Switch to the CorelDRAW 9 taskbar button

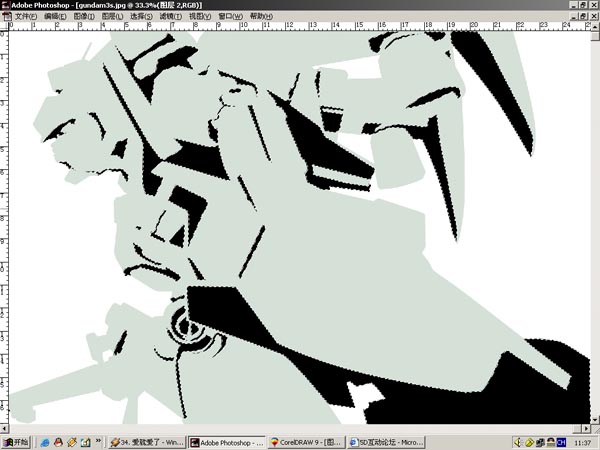click(307, 442)
